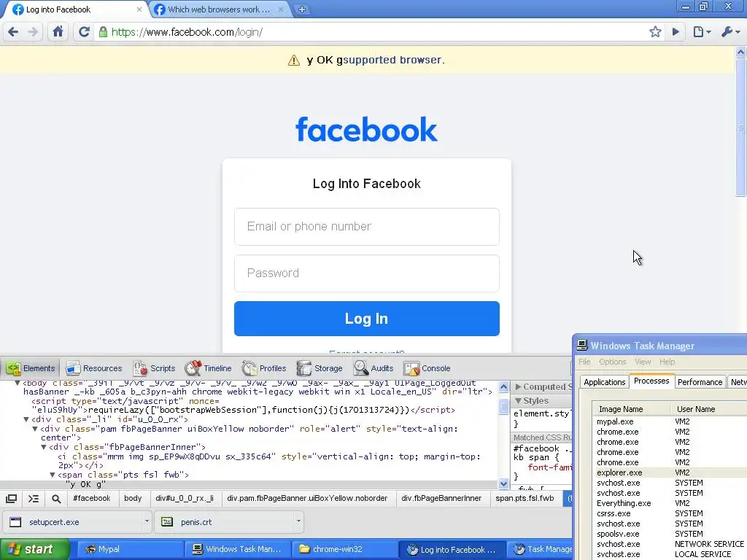Open the setupcert.exe downloaded file
The height and width of the screenshot is (560, 747).
click(x=72, y=522)
